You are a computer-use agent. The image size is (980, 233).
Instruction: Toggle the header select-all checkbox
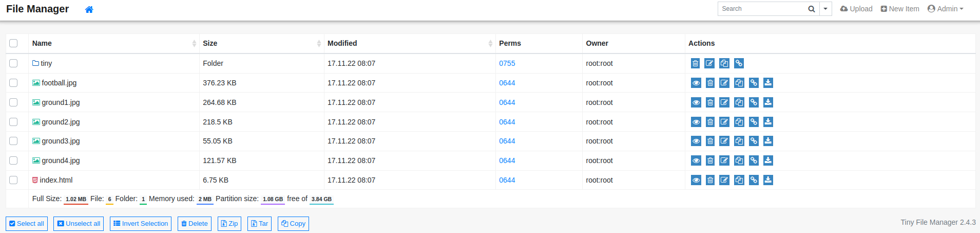tap(13, 43)
